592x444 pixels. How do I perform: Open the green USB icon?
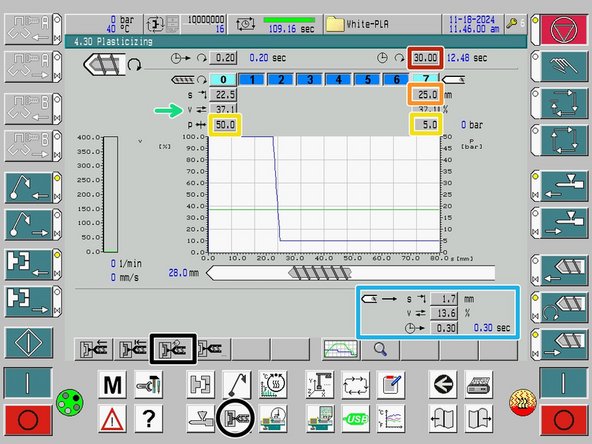click(x=355, y=419)
